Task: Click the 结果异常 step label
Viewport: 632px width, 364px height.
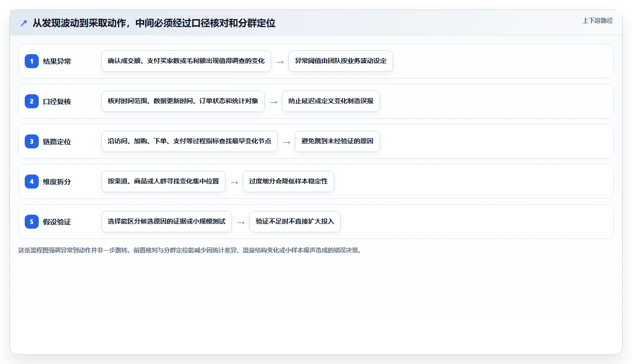Action: point(57,61)
